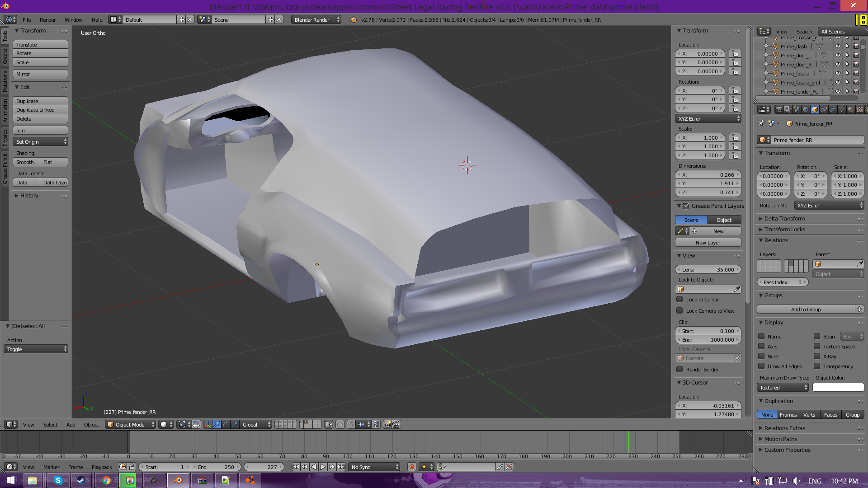Click the outliner editor type icon
This screenshot has height=488, width=868.
[x=764, y=31]
